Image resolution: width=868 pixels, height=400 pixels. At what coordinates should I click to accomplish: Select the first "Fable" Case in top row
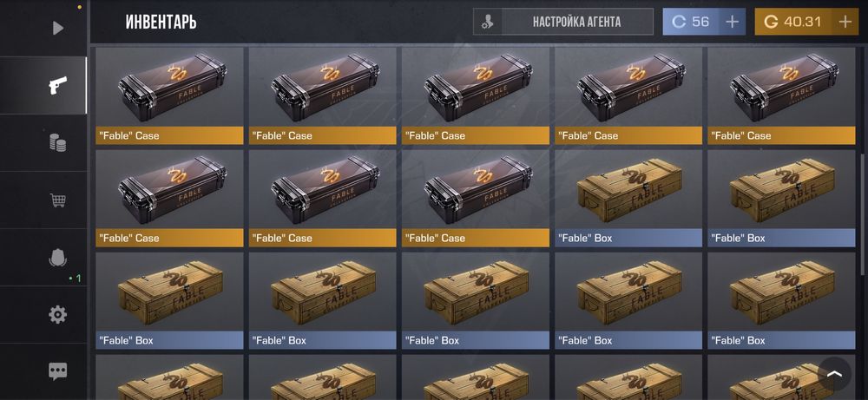click(169, 95)
